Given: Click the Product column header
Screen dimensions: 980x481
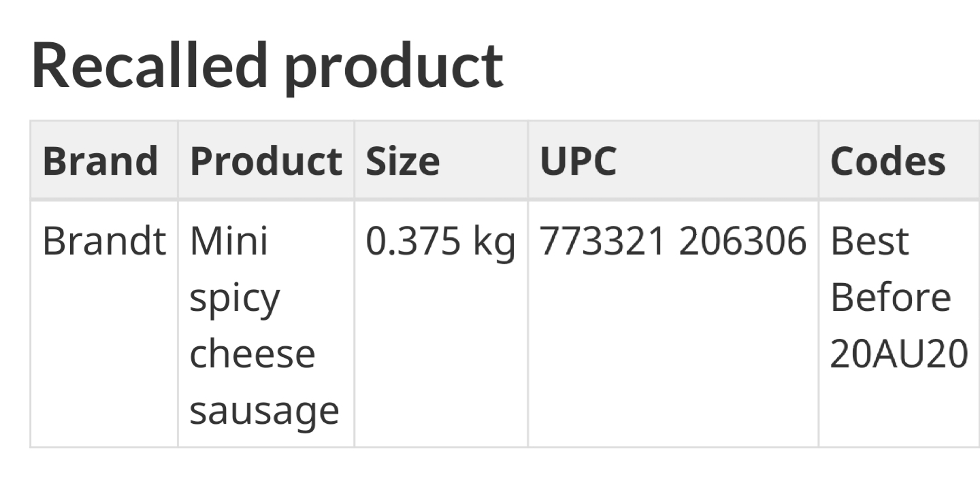Looking at the screenshot, I should 265,162.
